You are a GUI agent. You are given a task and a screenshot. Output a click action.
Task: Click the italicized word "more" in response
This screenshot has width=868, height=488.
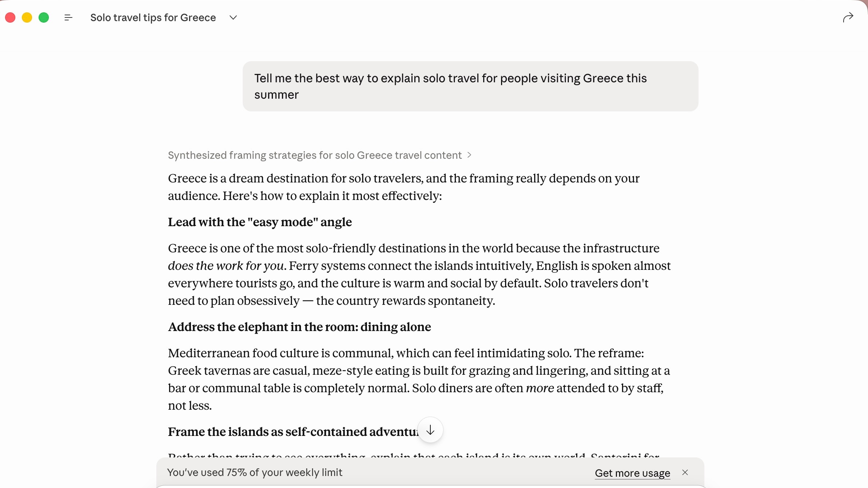[x=540, y=388]
